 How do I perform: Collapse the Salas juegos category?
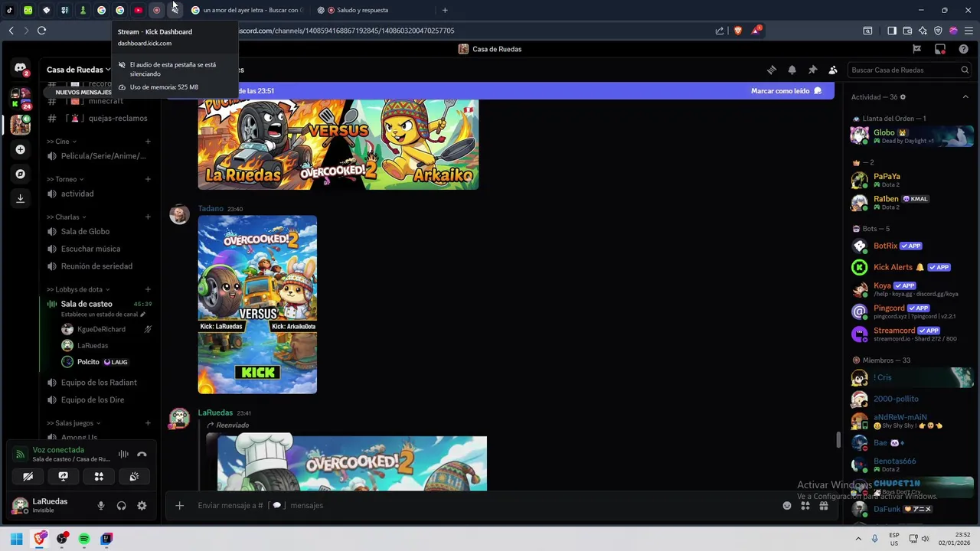pos(73,423)
